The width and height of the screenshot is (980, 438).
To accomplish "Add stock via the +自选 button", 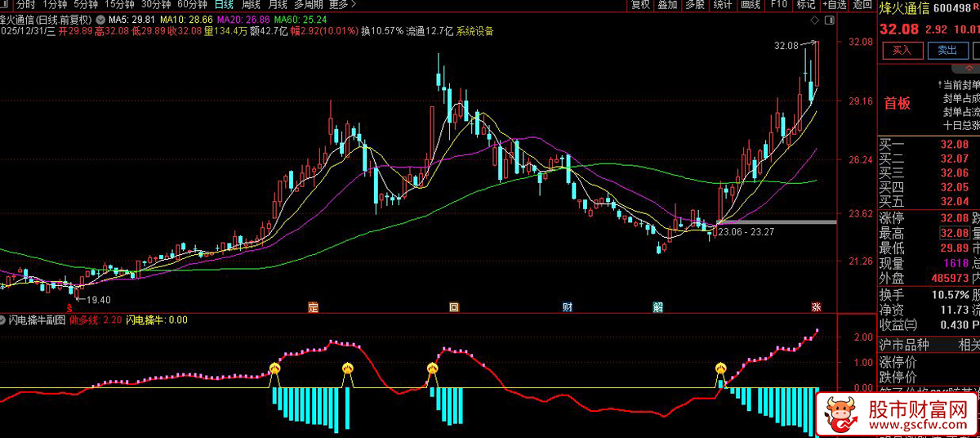I will point(834,5).
